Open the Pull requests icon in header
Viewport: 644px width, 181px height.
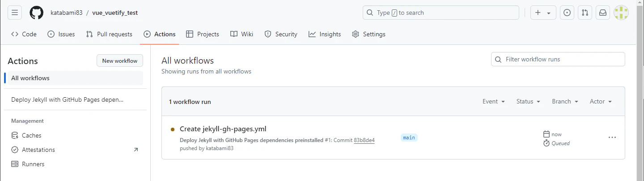click(585, 13)
